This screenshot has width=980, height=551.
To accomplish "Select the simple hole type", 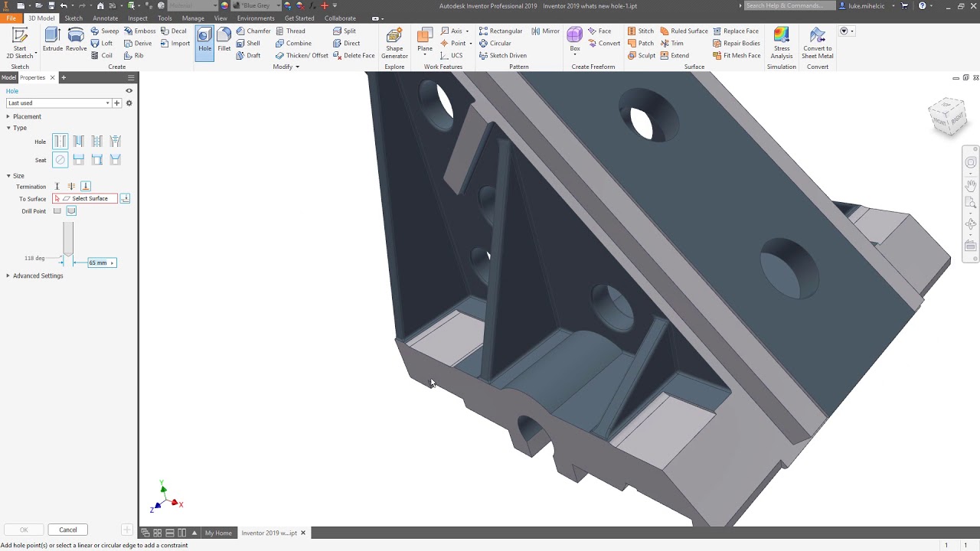I will point(60,141).
